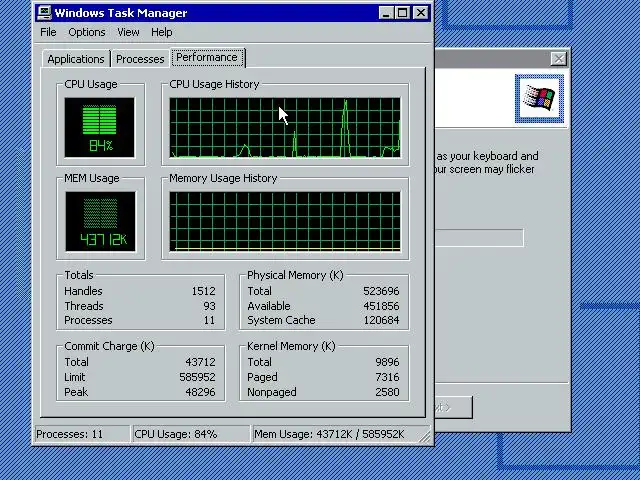Click the Task Manager title bar icon
This screenshot has width=640, height=480.
point(44,13)
